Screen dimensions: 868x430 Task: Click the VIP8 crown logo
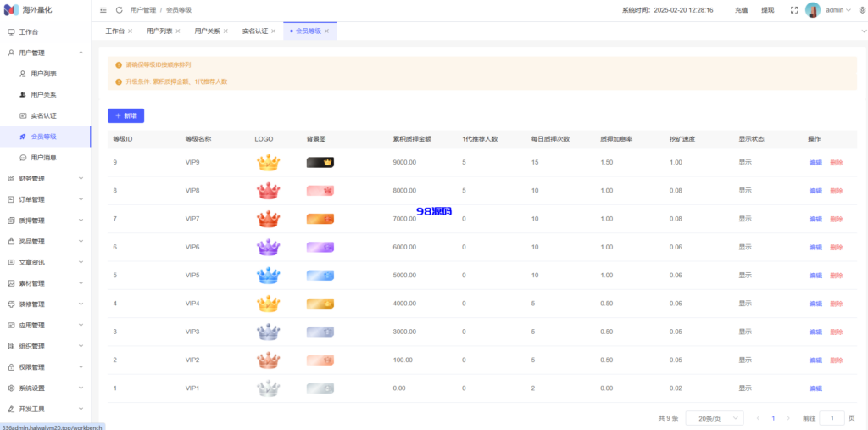click(x=269, y=191)
